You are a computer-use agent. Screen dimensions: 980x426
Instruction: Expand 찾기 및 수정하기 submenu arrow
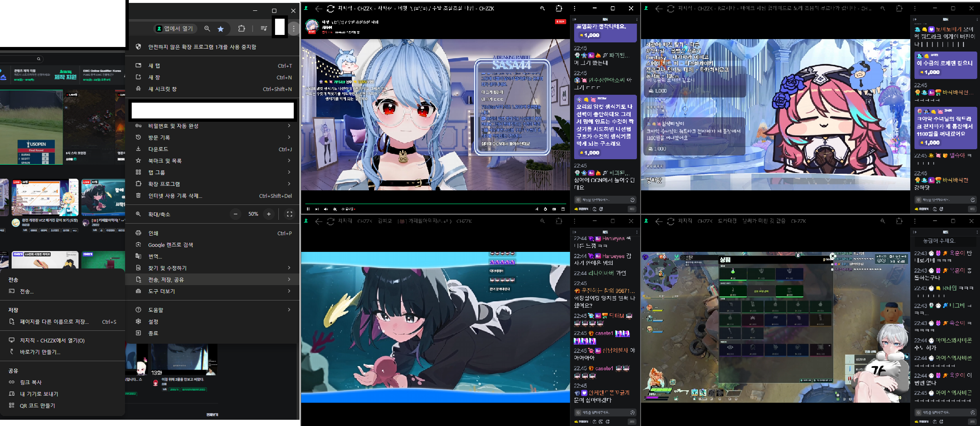pyautogui.click(x=289, y=268)
